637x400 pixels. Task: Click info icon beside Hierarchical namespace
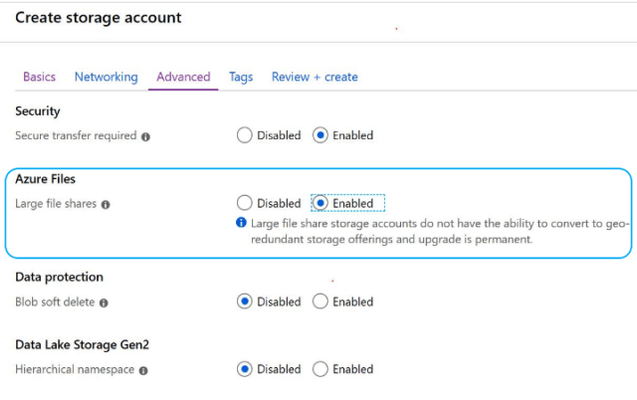click(x=143, y=370)
